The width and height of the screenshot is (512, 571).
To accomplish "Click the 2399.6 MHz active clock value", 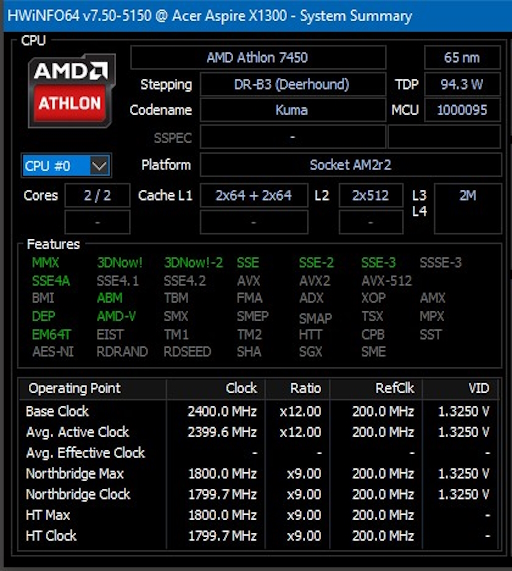I will [x=222, y=432].
